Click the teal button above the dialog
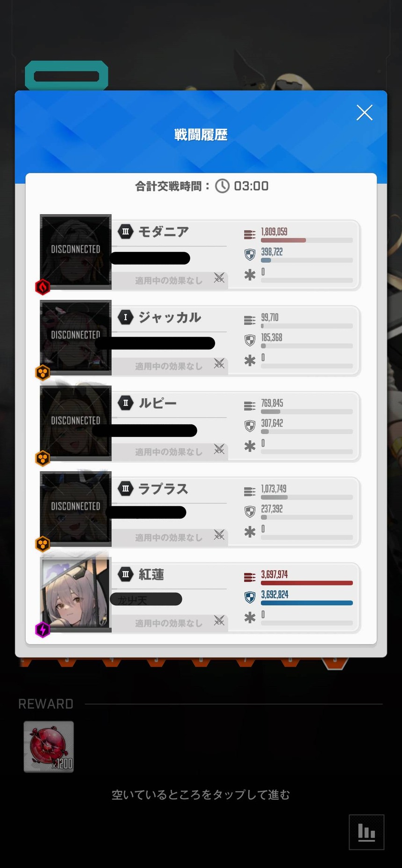Screen dimensions: 402x868 [x=66, y=76]
